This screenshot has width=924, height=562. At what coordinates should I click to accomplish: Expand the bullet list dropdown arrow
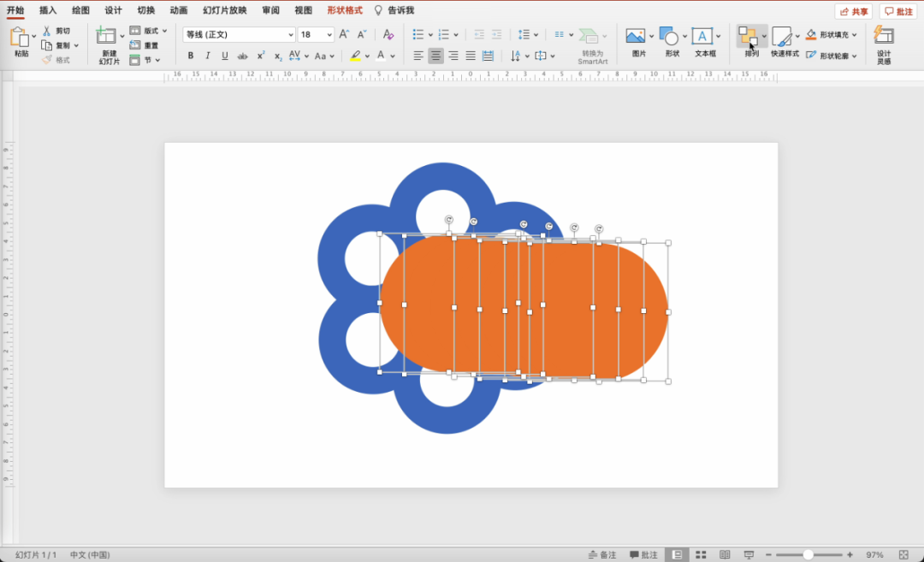pos(430,35)
